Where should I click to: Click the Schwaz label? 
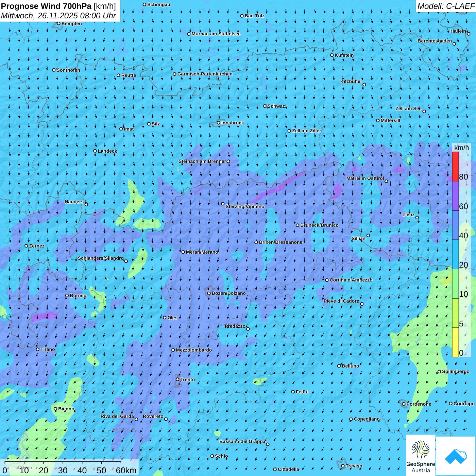[x=276, y=106]
